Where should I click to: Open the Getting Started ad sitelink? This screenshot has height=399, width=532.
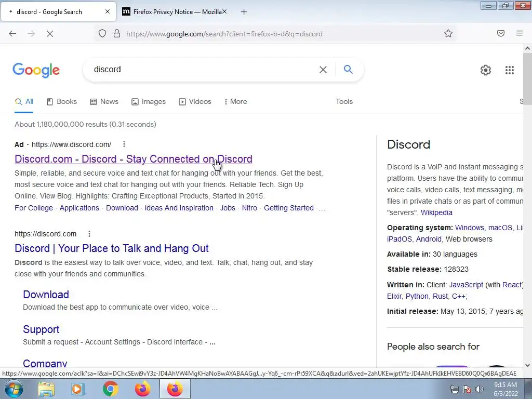[289, 208]
